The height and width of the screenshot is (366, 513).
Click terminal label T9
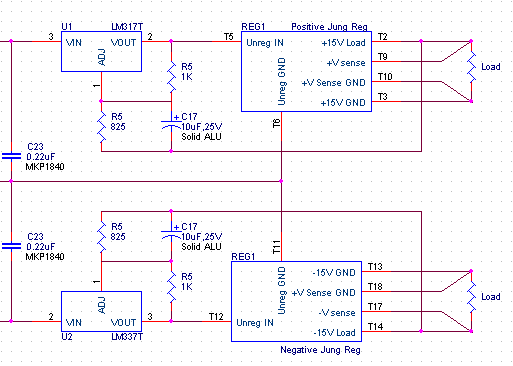(x=383, y=57)
